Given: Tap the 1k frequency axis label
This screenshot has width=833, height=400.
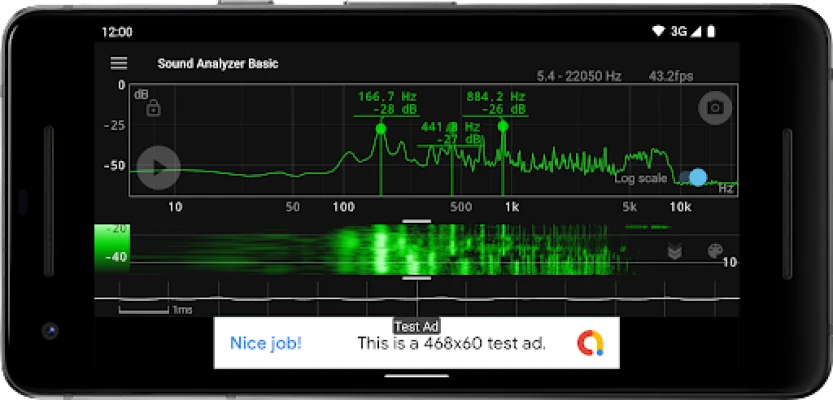Looking at the screenshot, I should click(511, 207).
